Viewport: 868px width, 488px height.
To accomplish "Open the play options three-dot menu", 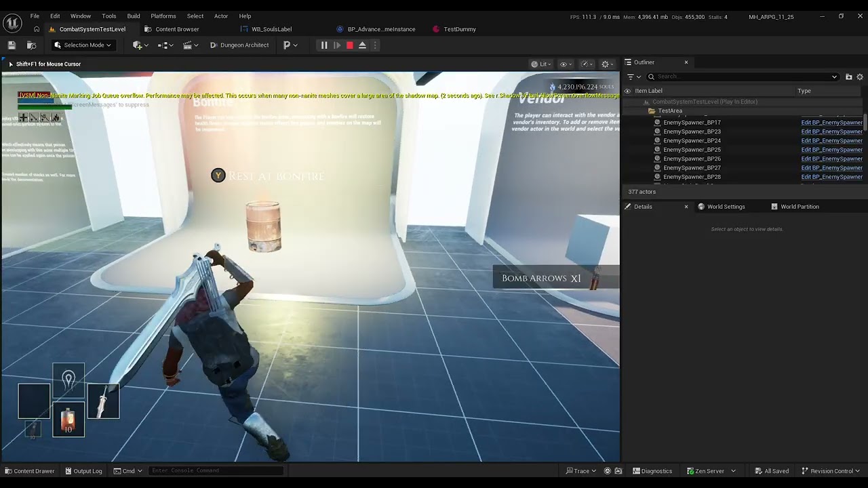I will coord(375,45).
